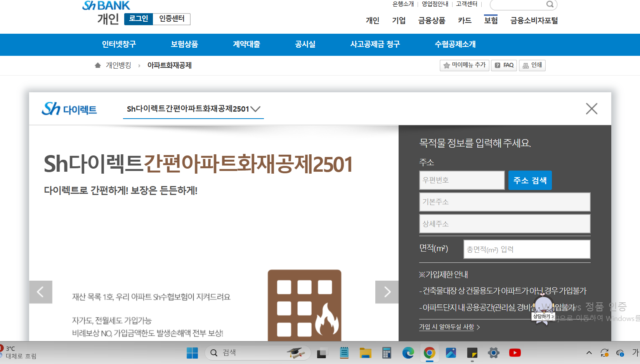Open the 카드 top menu

(465, 21)
